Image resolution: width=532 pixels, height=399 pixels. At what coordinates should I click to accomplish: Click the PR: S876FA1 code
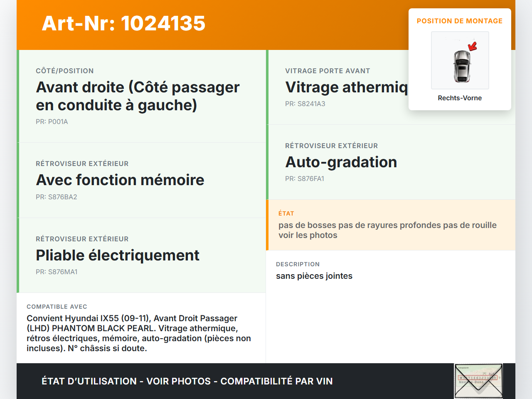pos(304,178)
